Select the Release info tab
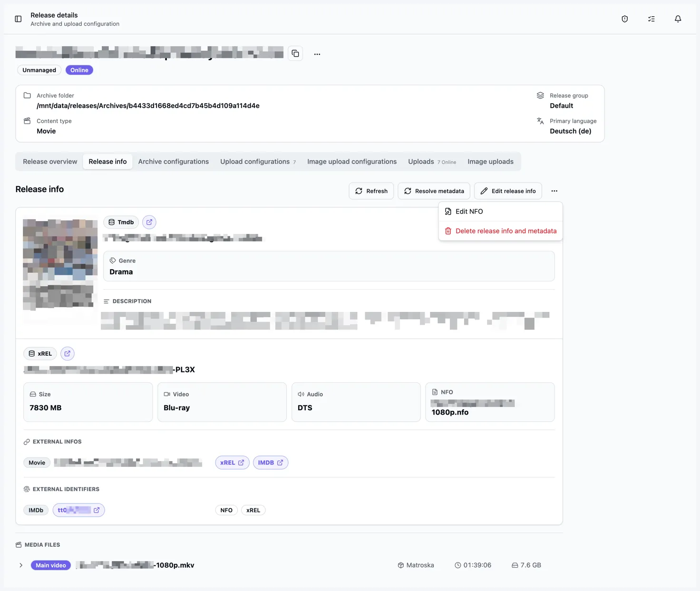700x591 pixels. point(107,162)
